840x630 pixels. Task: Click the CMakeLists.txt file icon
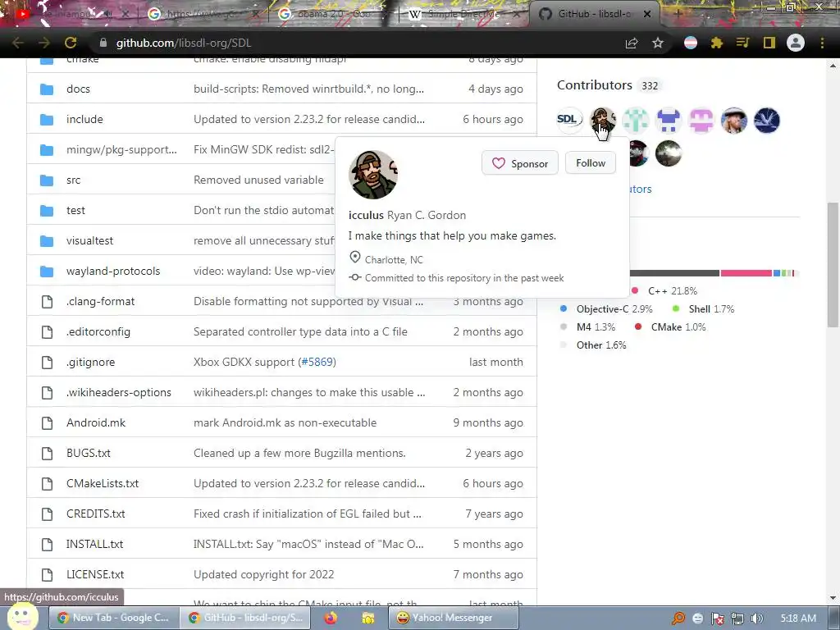pyautogui.click(x=47, y=484)
